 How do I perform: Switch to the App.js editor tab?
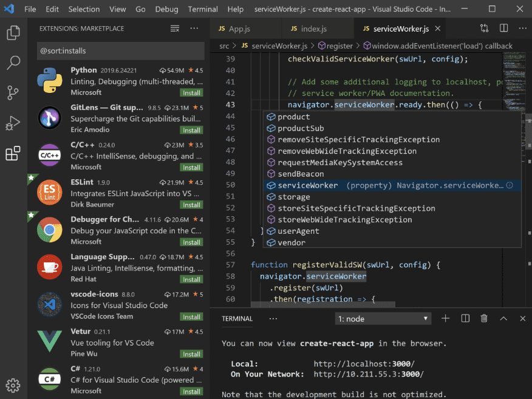tap(245, 29)
